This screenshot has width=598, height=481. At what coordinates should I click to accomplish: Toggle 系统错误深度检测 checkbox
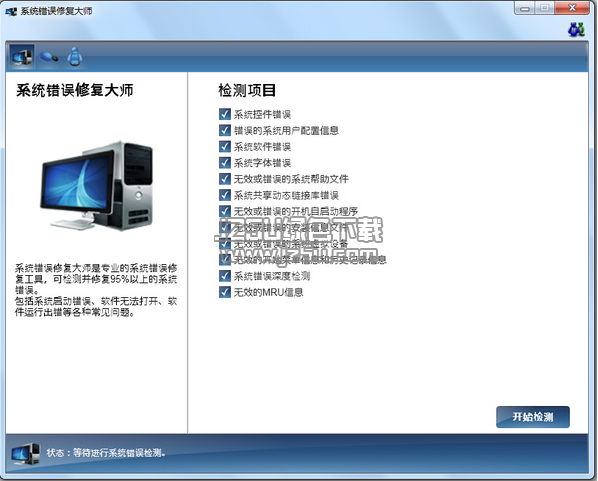pyautogui.click(x=225, y=276)
